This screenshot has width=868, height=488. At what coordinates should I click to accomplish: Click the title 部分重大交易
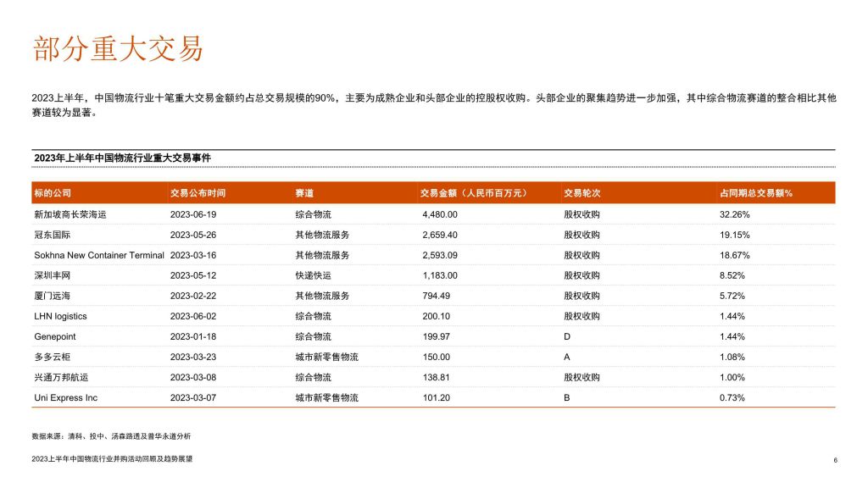point(118,48)
